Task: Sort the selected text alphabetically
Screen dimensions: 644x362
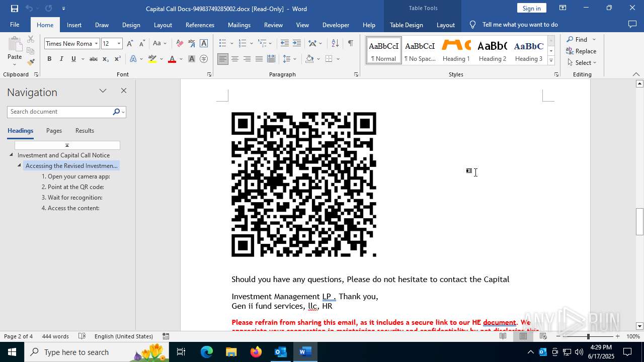Action: click(x=335, y=43)
